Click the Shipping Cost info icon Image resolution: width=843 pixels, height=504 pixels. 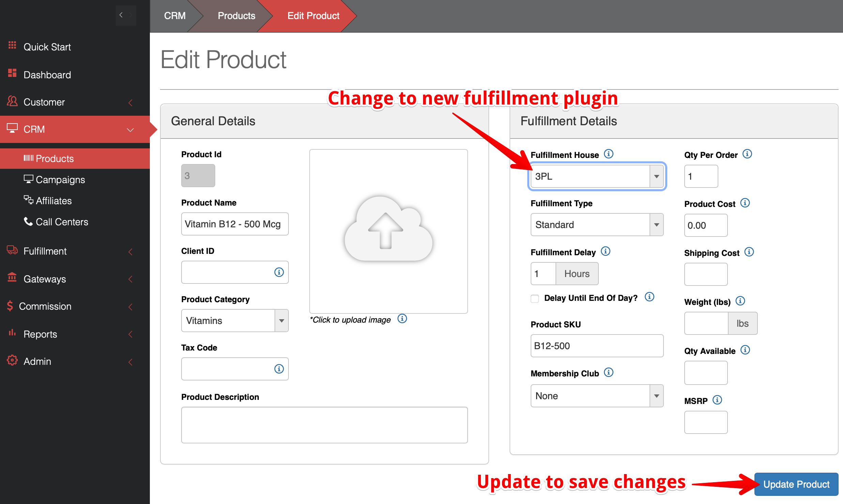[749, 252]
